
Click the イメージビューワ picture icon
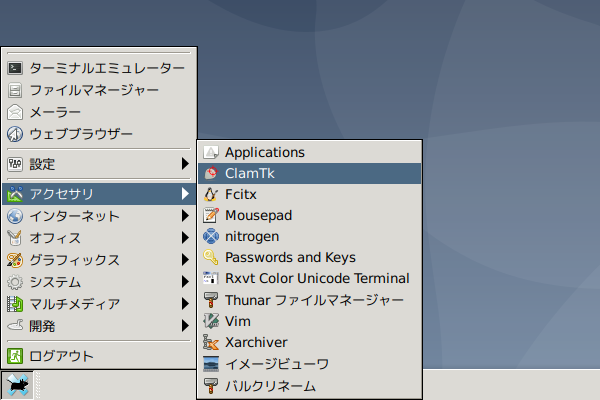click(211, 364)
